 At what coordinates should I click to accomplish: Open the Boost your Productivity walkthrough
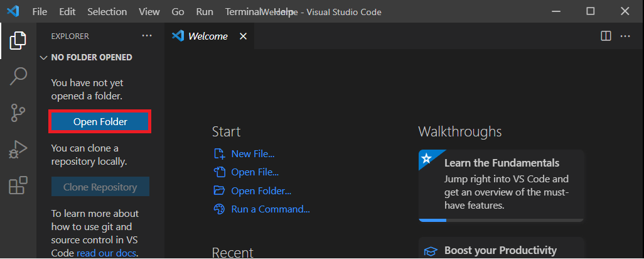point(501,248)
